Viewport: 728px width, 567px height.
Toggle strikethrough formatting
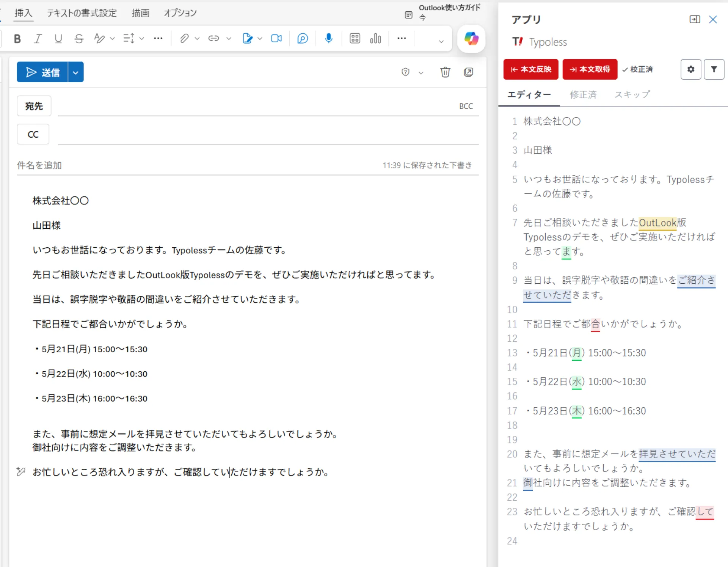coord(79,39)
